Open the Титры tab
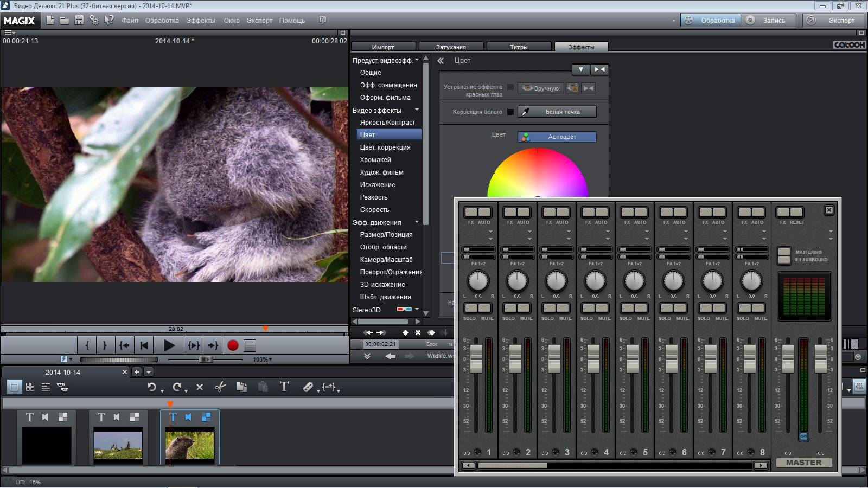 [x=519, y=47]
